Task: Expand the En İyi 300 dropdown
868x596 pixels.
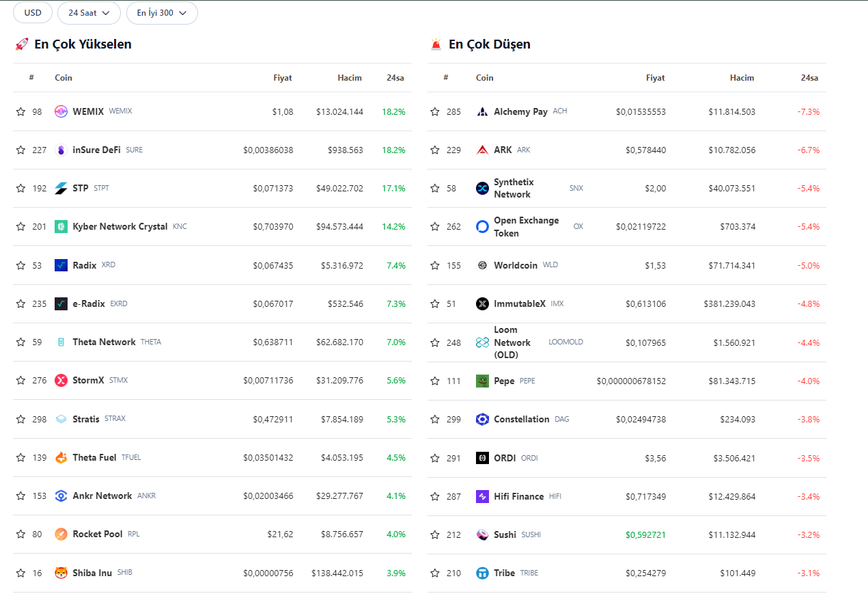Action: (162, 13)
